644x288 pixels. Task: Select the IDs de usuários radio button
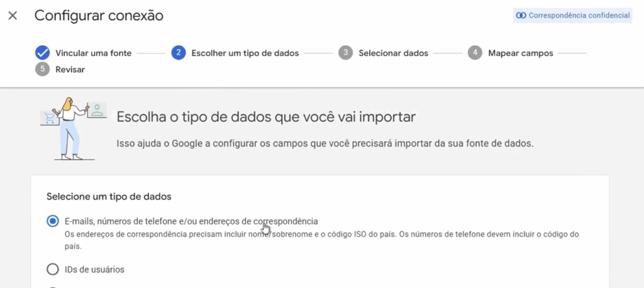[53, 270]
